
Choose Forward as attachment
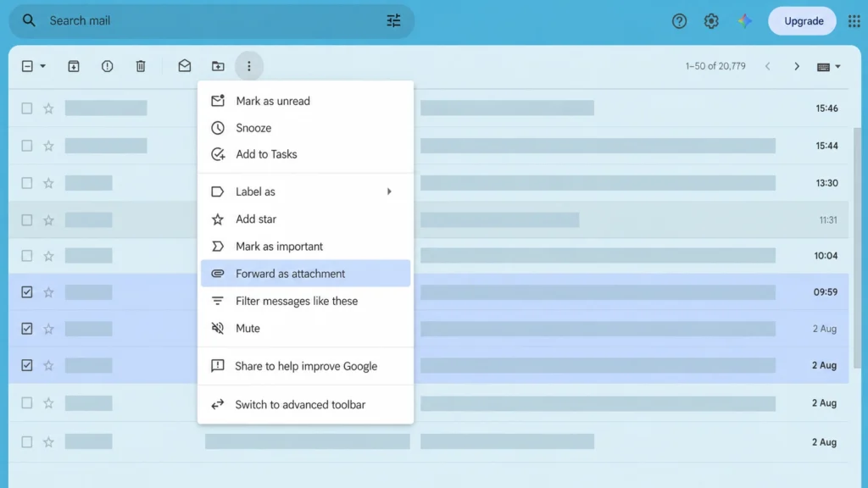[305, 274]
